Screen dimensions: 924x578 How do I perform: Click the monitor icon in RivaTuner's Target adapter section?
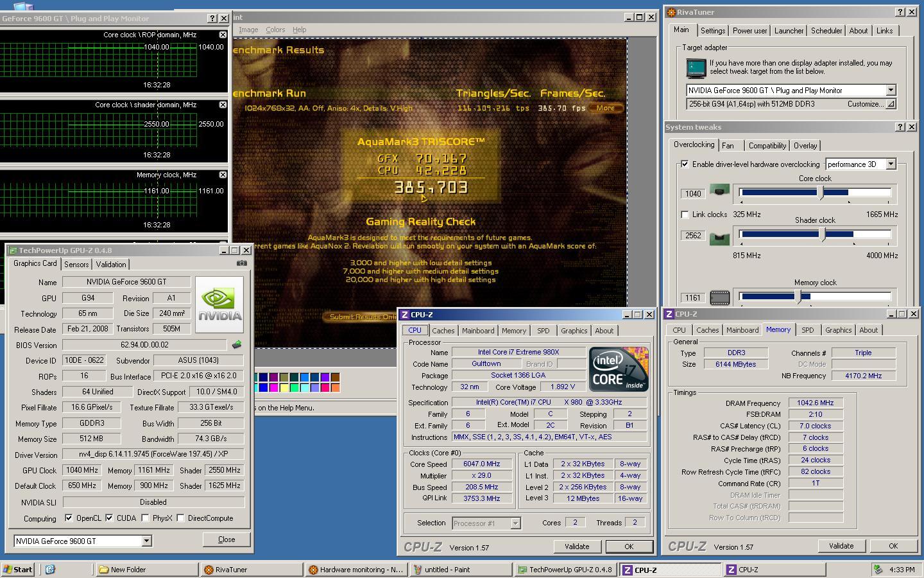[x=696, y=67]
